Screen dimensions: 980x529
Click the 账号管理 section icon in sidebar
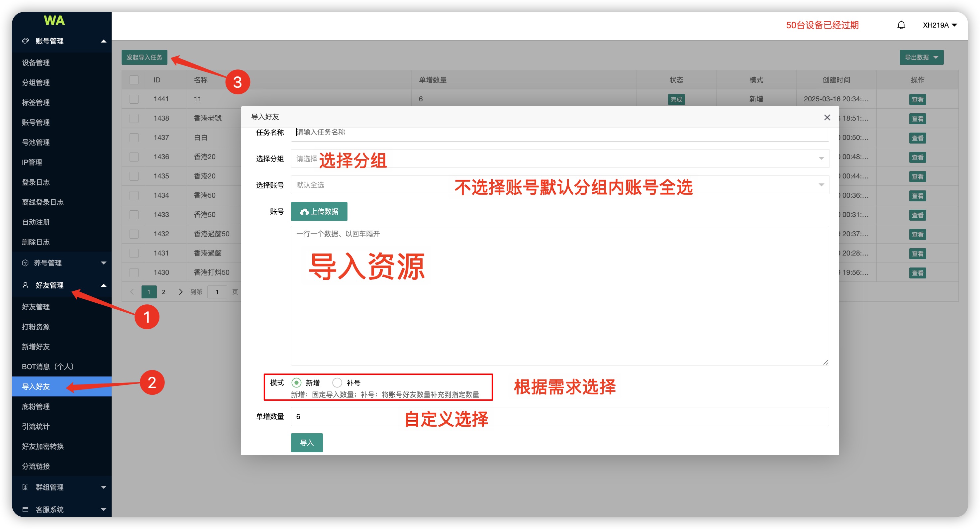[25, 41]
